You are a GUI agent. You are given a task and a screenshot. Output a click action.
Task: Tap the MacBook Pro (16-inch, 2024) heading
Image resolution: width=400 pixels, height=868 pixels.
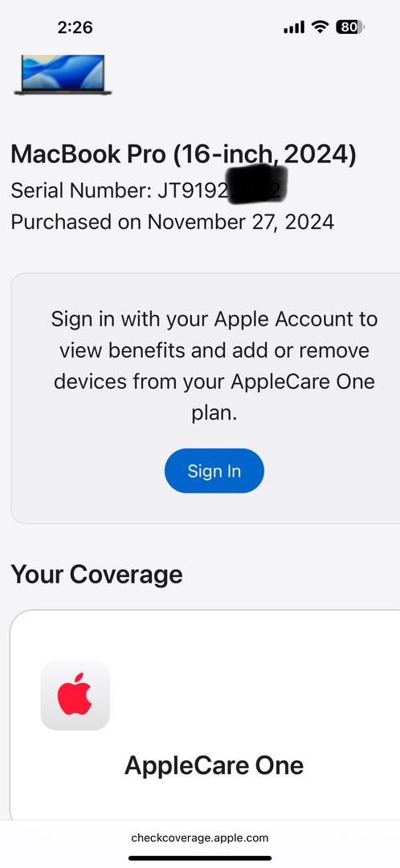pos(184,154)
